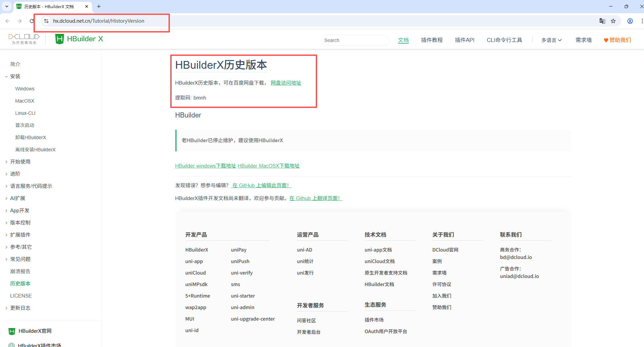Open the Linux-CLI sidebar page
The width and height of the screenshot is (644, 347).
[25, 113]
